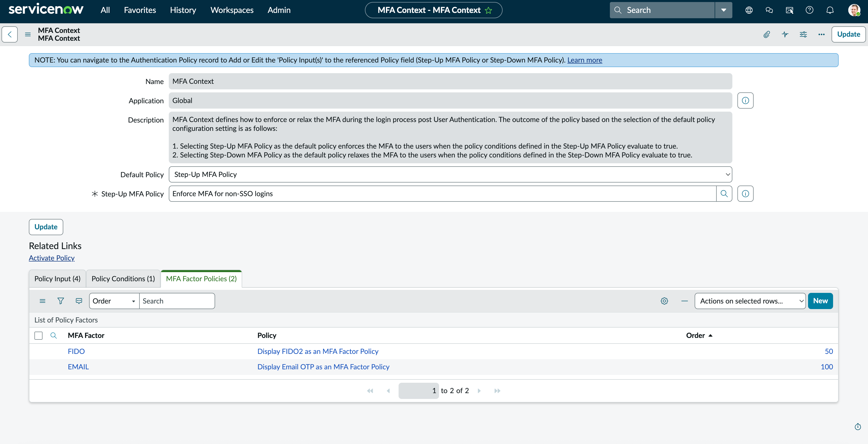The image size is (868, 444).
Task: Open the help question mark icon
Action: (809, 10)
